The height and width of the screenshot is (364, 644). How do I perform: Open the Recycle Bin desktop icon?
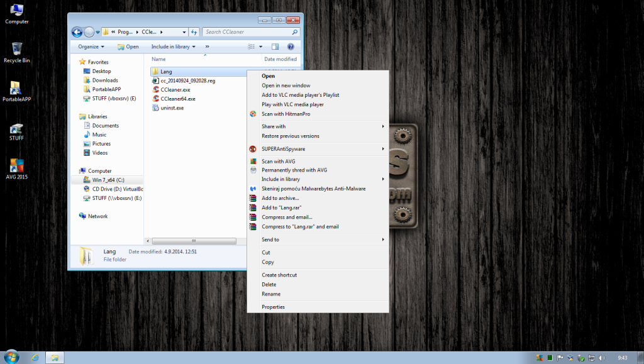point(17,50)
